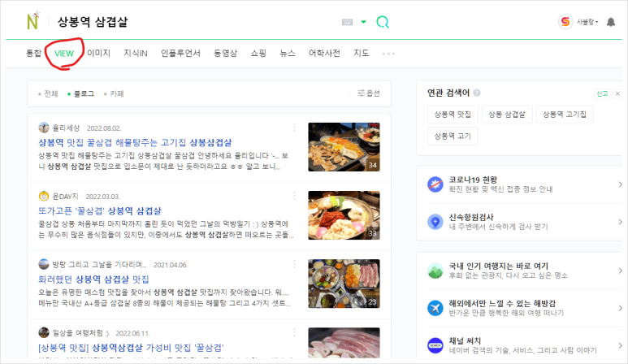Open thumbnail with 23 photos

click(x=344, y=284)
